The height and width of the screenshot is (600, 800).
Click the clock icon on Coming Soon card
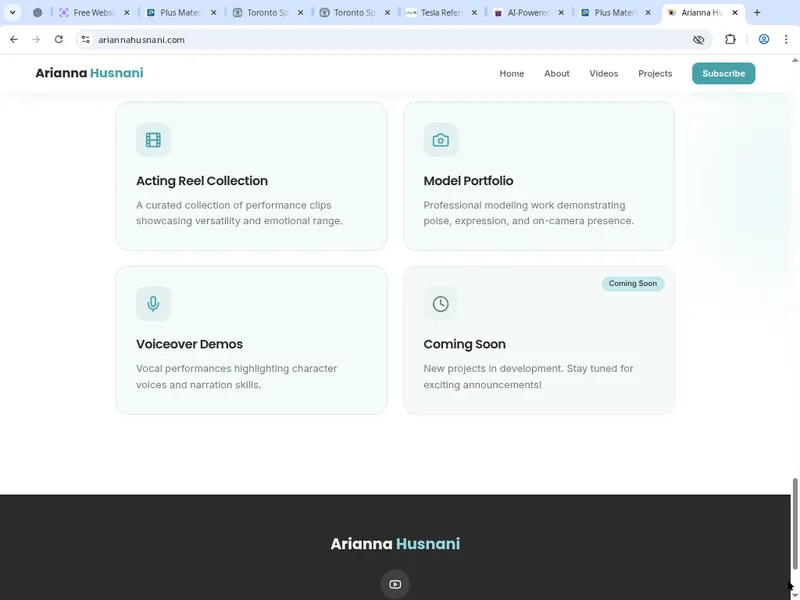pyautogui.click(x=441, y=304)
